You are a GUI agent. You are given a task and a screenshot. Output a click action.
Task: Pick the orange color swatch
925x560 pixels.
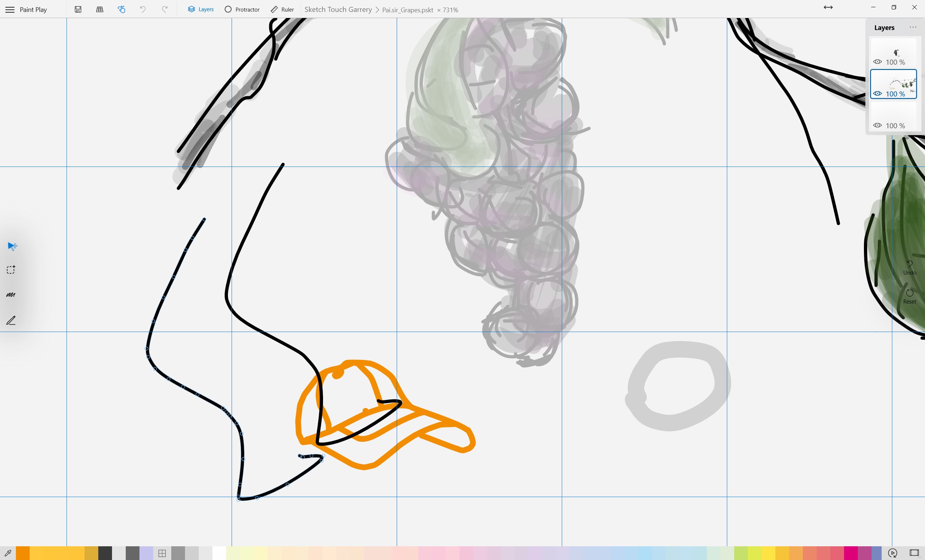[22, 553]
